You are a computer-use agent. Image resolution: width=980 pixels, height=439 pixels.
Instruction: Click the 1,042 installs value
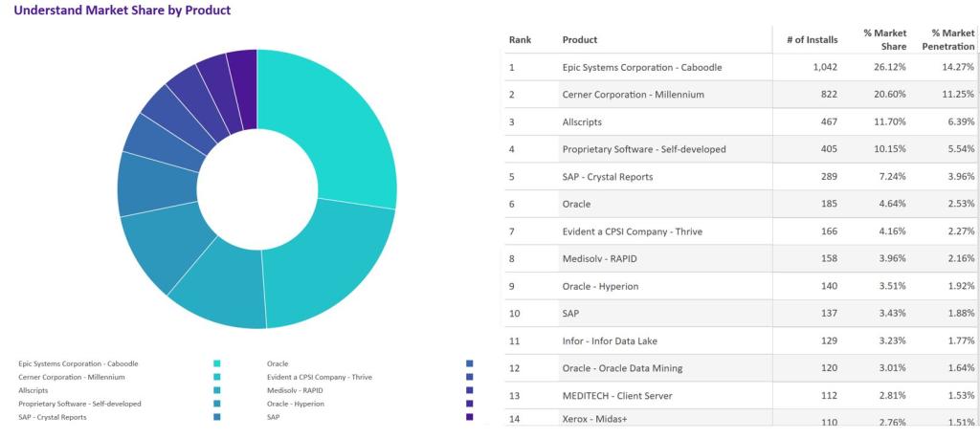[x=825, y=67]
